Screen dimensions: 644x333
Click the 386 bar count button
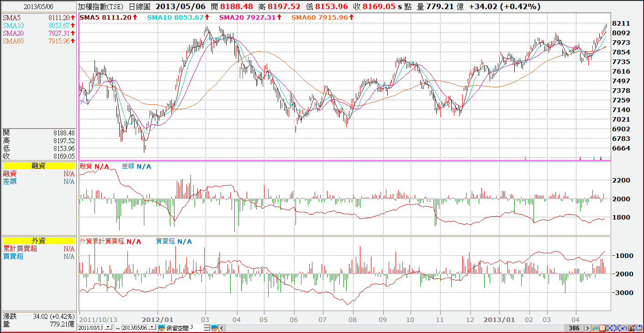[574, 328]
